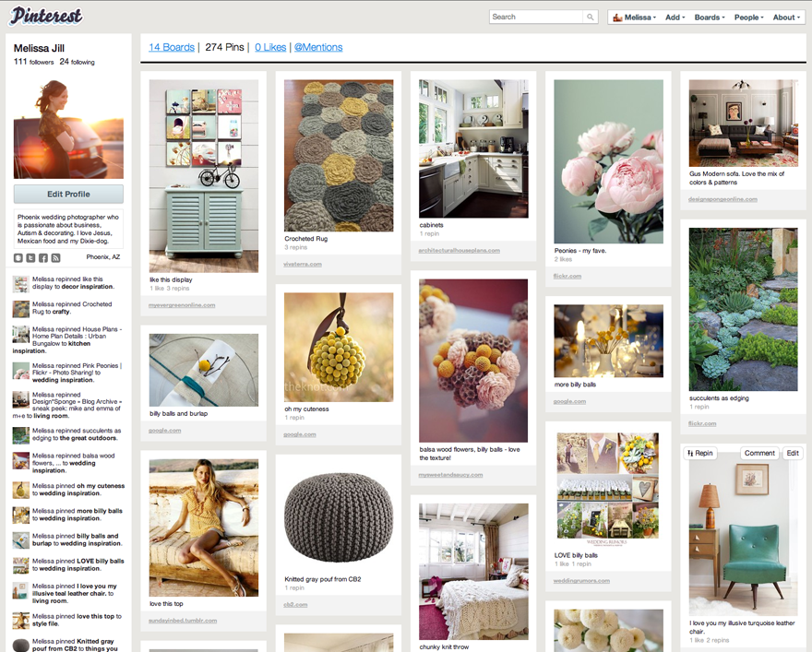Click Repin on the turquoise chair pin
The image size is (812, 652).
700,453
